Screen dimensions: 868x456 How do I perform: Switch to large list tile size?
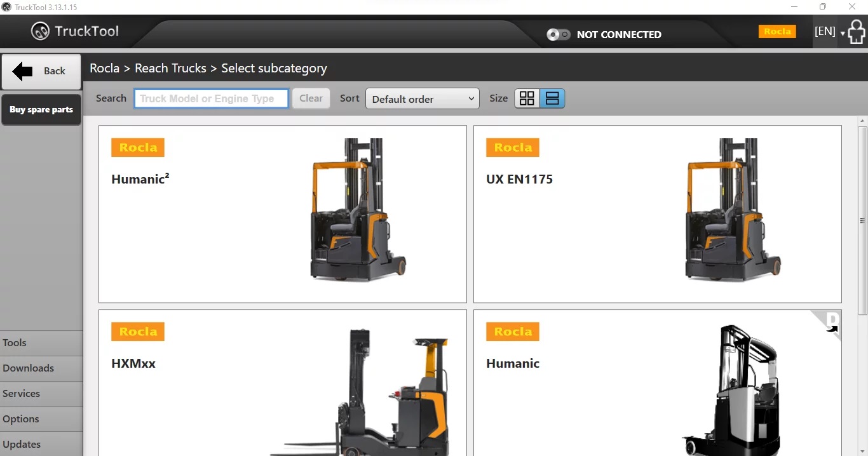tap(552, 98)
